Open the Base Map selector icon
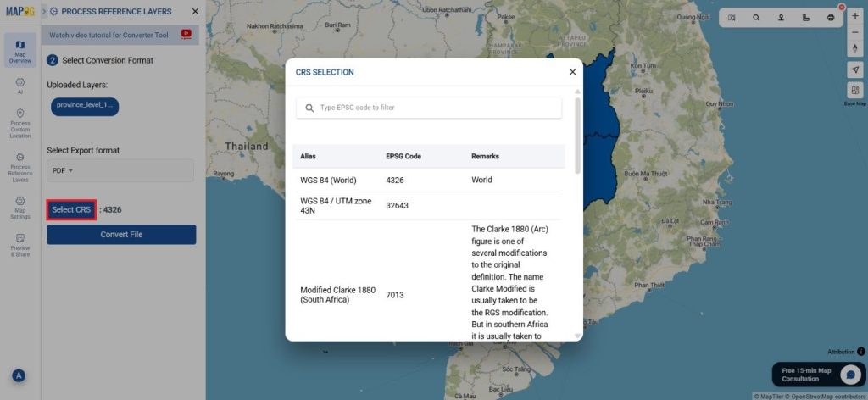868x400 pixels. 855,91
